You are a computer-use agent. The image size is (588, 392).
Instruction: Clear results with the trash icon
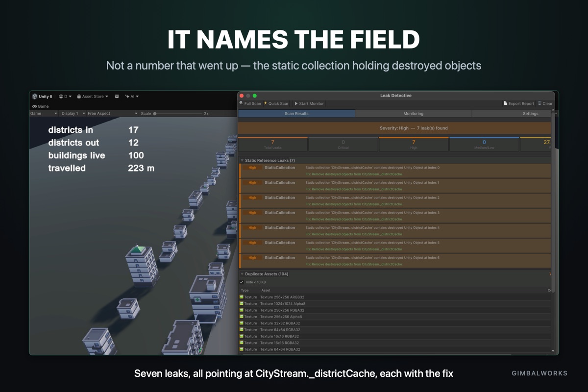point(539,103)
